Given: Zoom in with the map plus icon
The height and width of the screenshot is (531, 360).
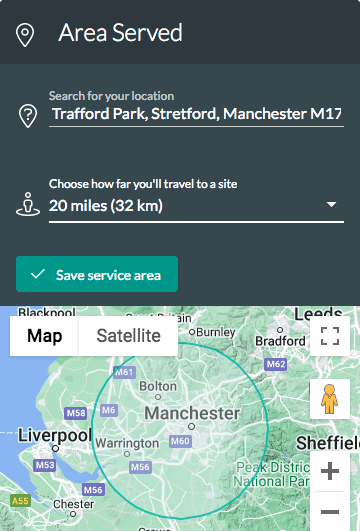Looking at the screenshot, I should coord(330,471).
